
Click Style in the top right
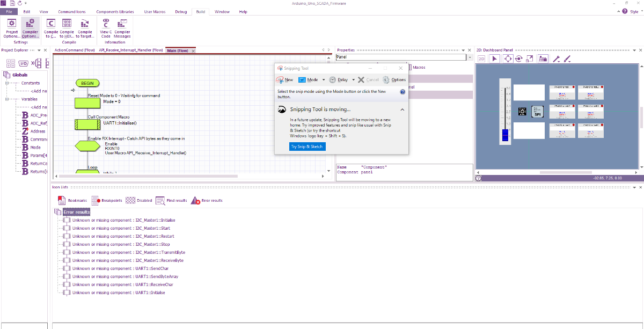point(634,11)
